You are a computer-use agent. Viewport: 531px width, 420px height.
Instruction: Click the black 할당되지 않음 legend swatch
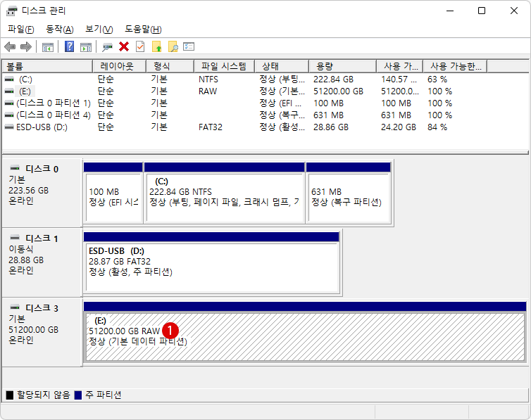click(10, 395)
